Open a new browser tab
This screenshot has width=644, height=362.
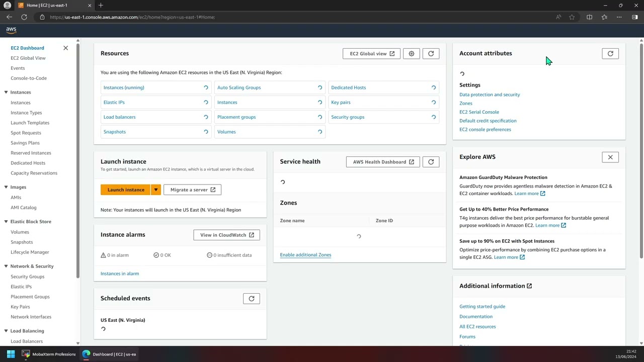point(101,5)
